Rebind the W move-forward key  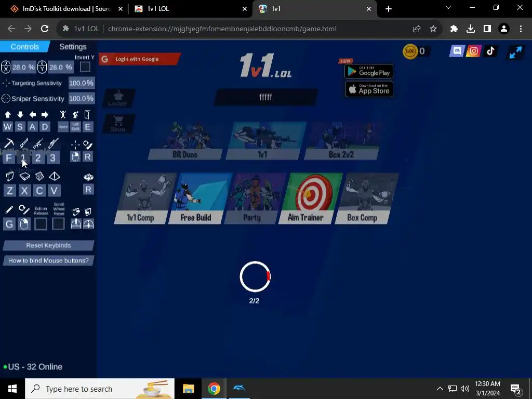pyautogui.click(x=7, y=127)
